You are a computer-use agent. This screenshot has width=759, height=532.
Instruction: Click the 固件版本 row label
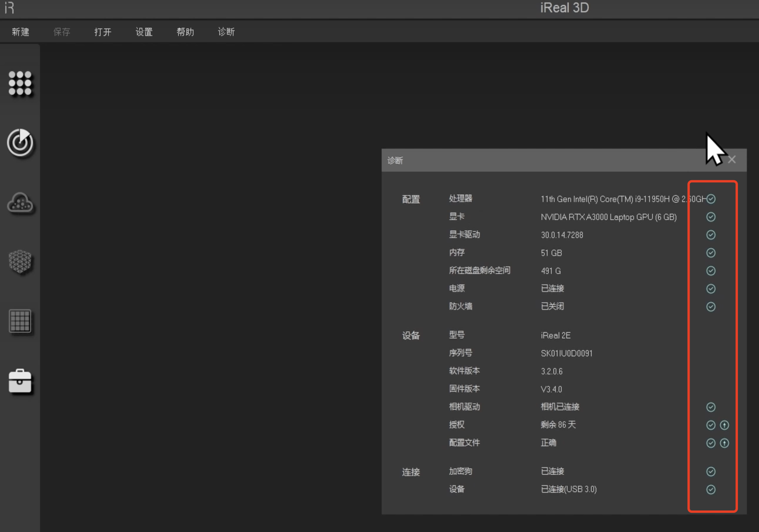465,389
